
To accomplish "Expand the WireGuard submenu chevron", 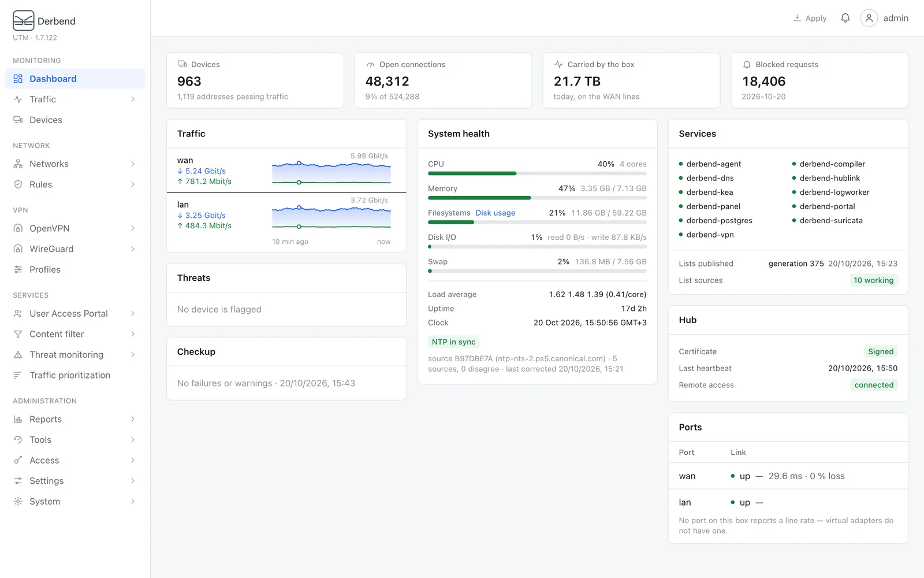I will (133, 249).
